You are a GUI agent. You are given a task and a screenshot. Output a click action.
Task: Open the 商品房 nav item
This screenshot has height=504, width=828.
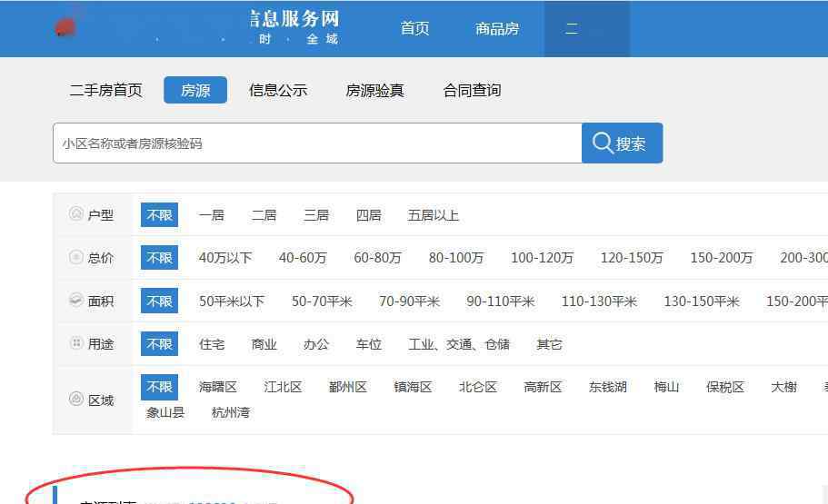497,28
